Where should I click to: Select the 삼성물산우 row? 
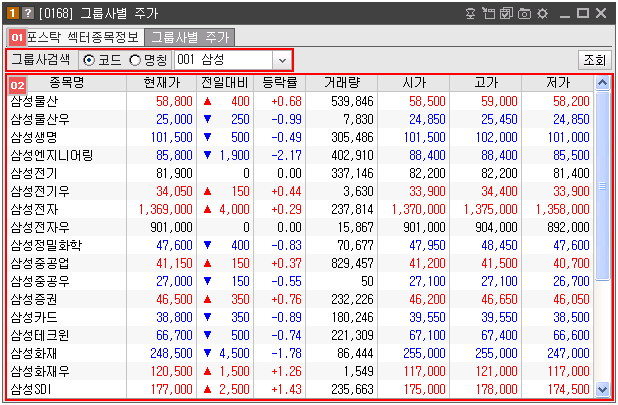point(301,119)
